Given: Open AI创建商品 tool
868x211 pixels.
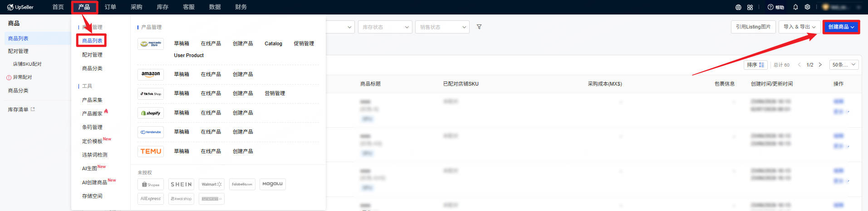Looking at the screenshot, I should (x=94, y=182).
